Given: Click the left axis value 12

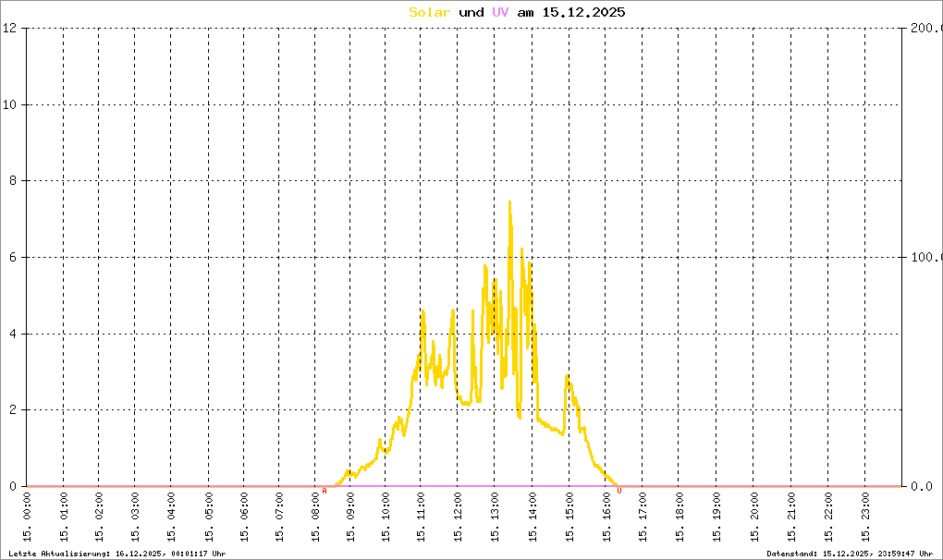Looking at the screenshot, I should pyautogui.click(x=9, y=28).
